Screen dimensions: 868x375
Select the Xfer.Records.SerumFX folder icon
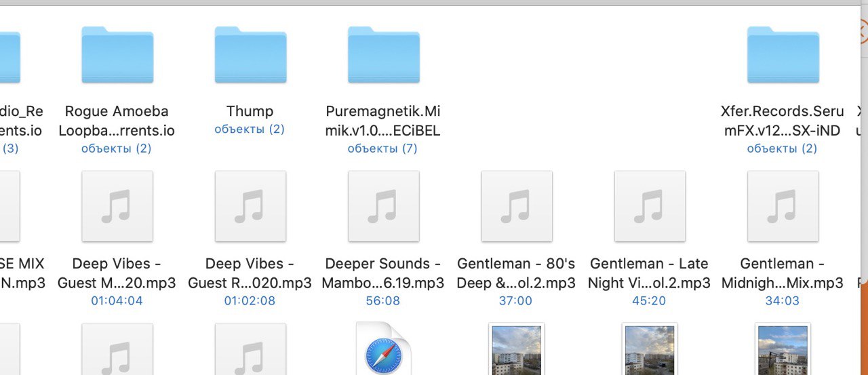[x=783, y=54]
